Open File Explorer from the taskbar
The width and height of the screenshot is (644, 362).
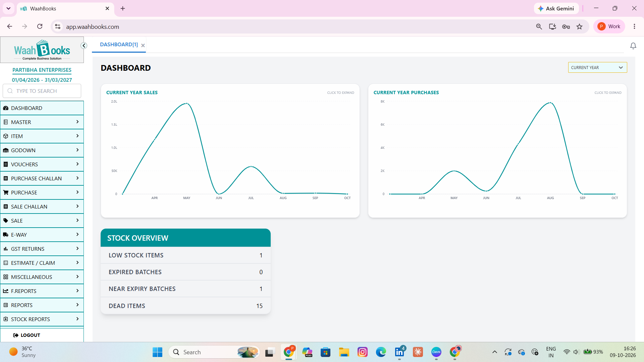coord(344,352)
